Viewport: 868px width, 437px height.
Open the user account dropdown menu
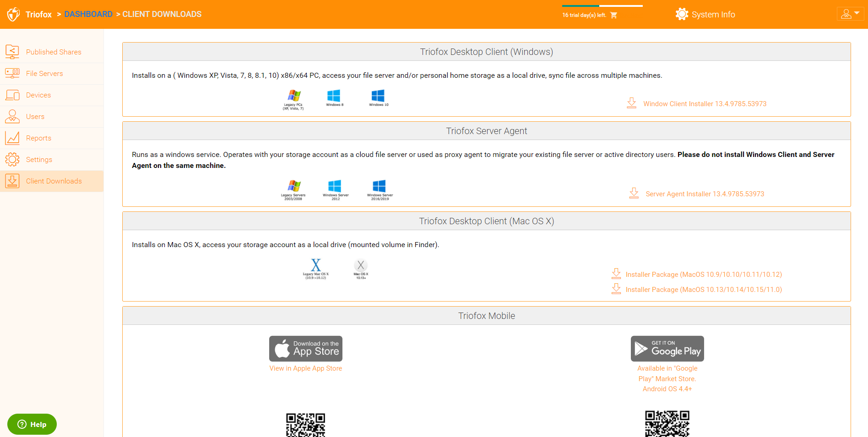point(850,14)
